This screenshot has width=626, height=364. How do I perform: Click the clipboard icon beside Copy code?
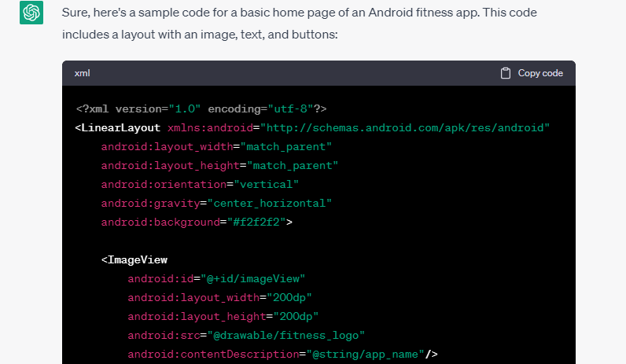tap(506, 73)
